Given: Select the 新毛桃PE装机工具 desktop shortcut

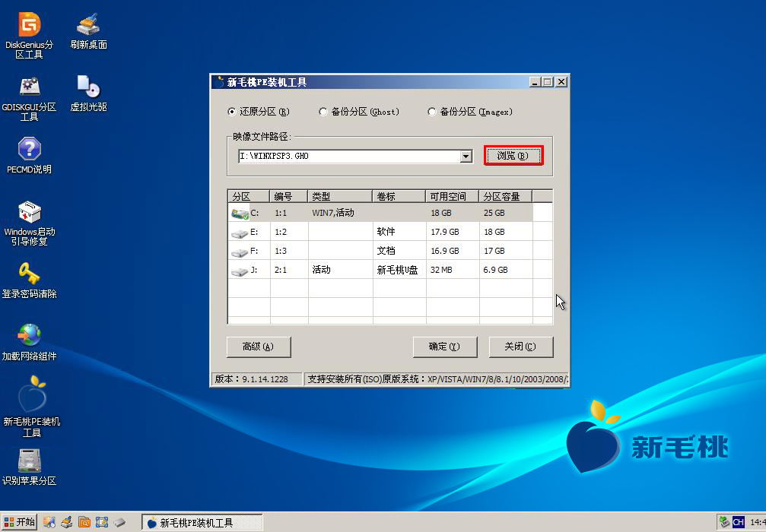Looking at the screenshot, I should coord(32,406).
